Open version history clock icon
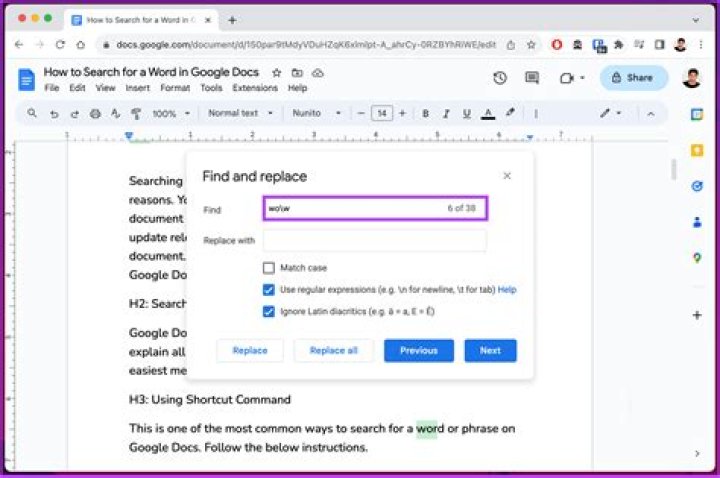 500,78
